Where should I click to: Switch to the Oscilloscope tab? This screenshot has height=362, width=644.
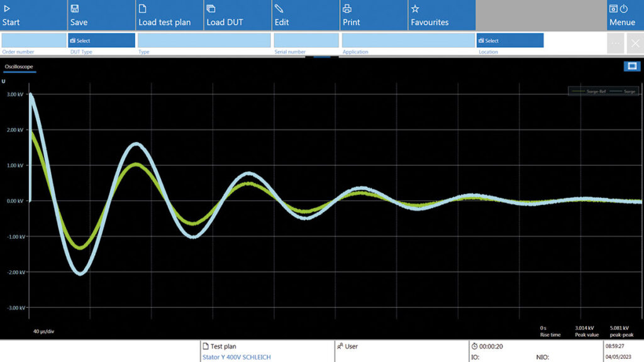click(19, 66)
